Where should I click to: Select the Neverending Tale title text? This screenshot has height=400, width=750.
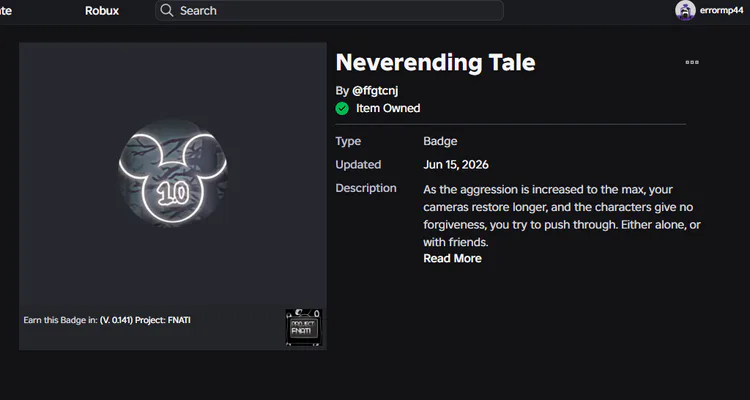[435, 62]
